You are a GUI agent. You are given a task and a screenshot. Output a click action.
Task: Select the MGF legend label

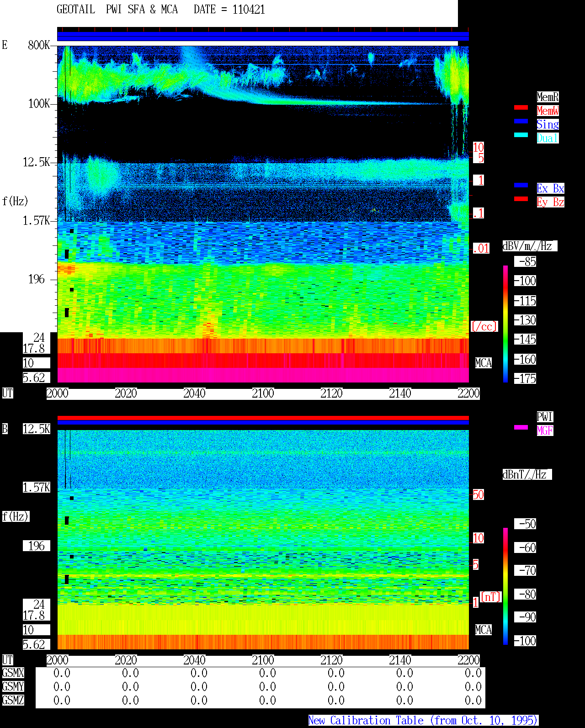tap(545, 430)
